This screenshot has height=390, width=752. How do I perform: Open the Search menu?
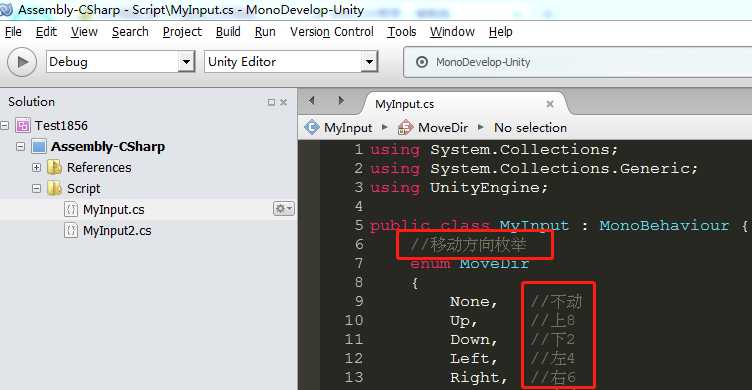pyautogui.click(x=130, y=32)
